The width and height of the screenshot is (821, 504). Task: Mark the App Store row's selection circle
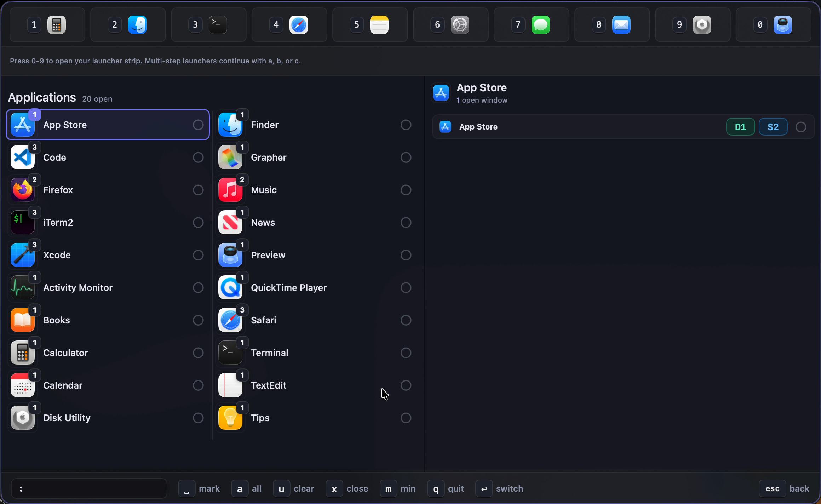point(198,125)
